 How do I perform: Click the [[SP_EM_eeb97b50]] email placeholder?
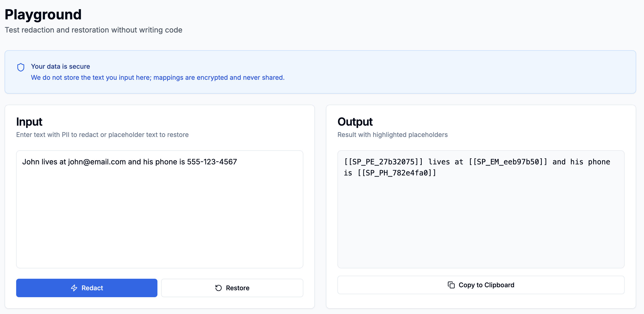point(508,162)
